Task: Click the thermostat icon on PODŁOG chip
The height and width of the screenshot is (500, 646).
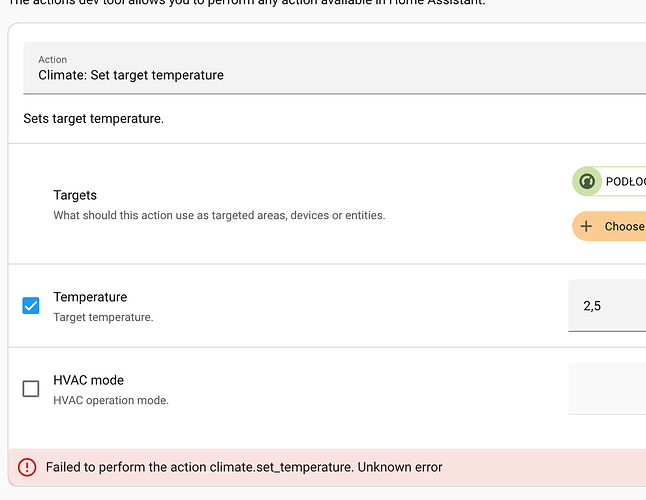Action: pos(587,182)
